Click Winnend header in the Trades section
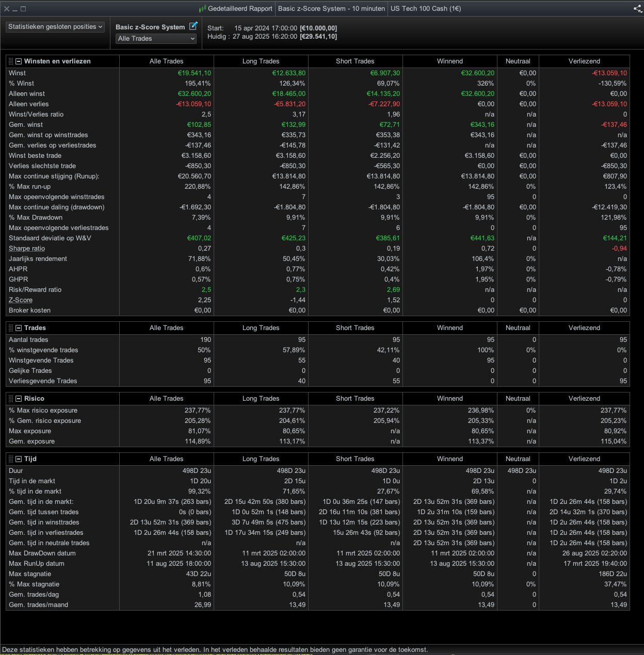644x655 pixels. (x=450, y=327)
